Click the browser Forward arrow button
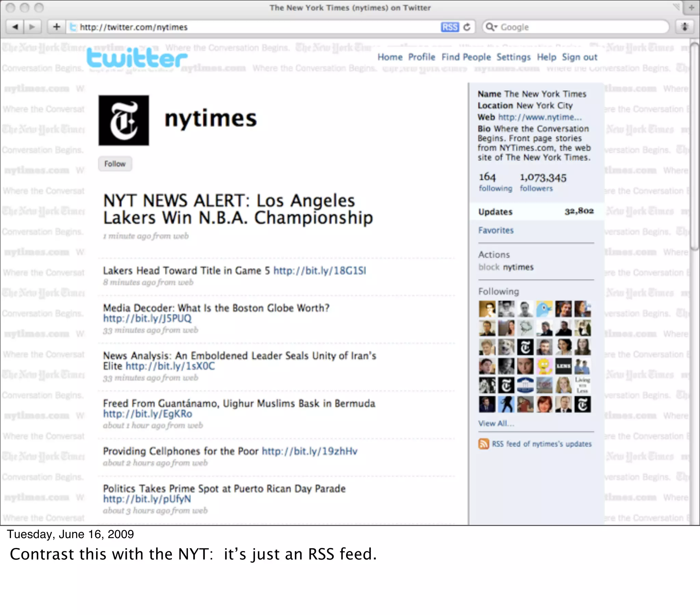Screen dimensions: 700x615 click(x=32, y=27)
